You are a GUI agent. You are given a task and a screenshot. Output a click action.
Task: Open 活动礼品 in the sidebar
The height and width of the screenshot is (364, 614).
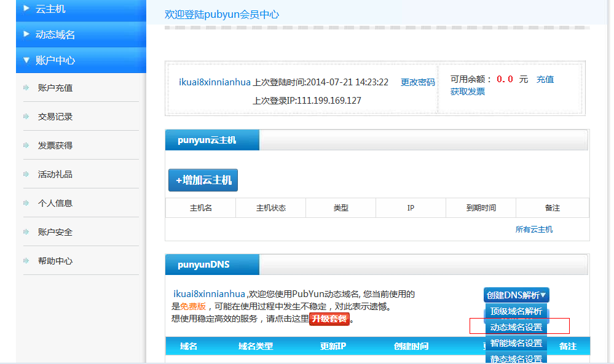click(x=55, y=174)
